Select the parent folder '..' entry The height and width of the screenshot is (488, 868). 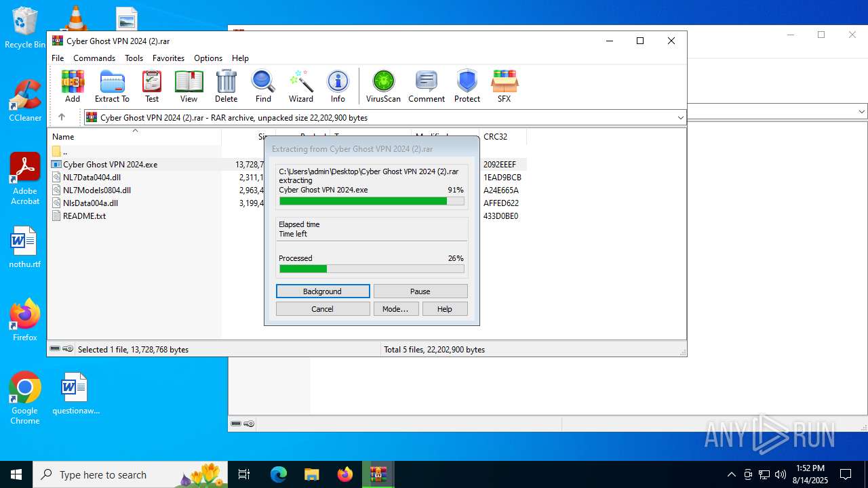(x=64, y=152)
